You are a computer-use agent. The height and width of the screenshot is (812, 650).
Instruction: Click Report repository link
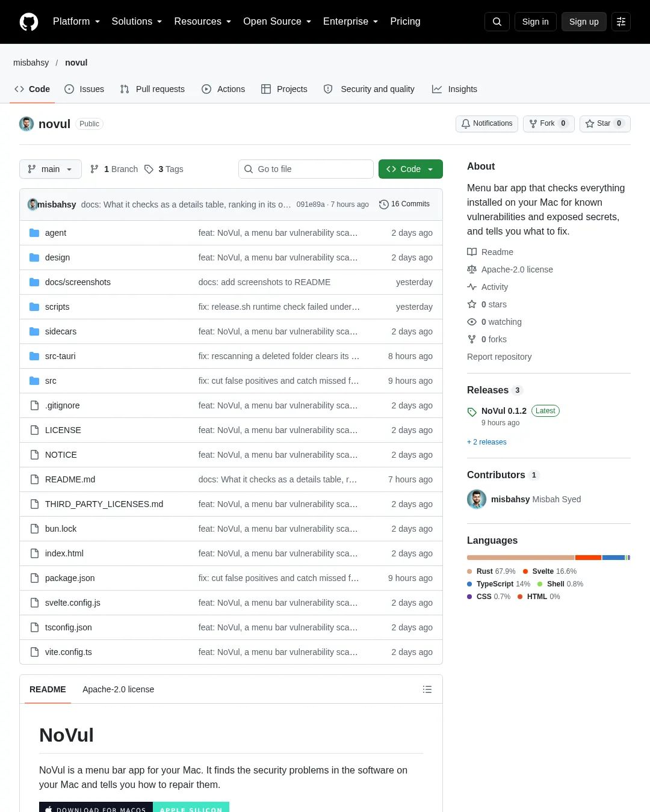pos(500,357)
